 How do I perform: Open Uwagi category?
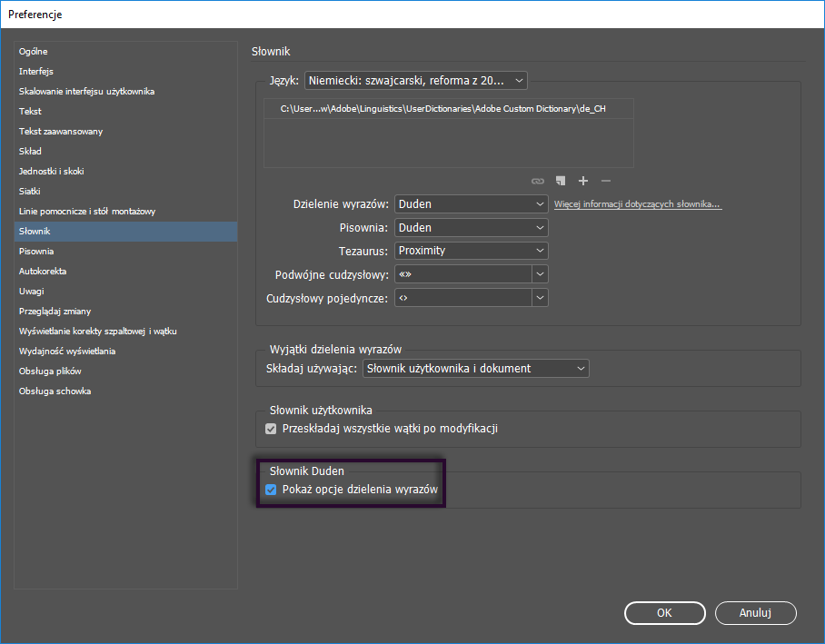click(125, 292)
